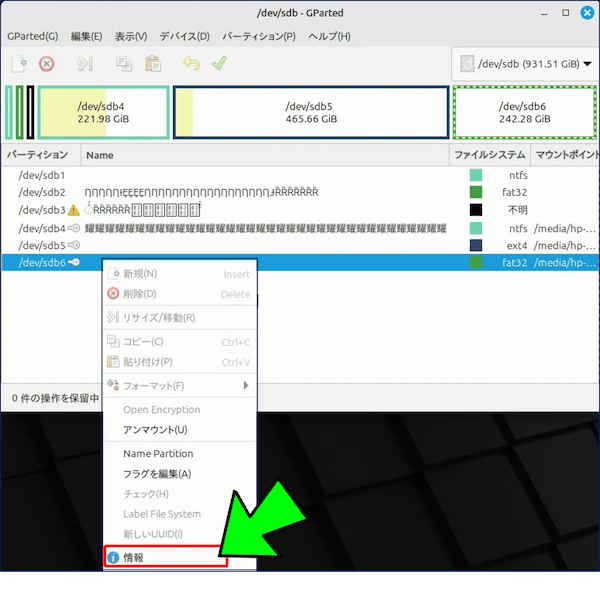This screenshot has width=600, height=589.
Task: Click the resize/move toolbar icon
Action: [x=85, y=63]
